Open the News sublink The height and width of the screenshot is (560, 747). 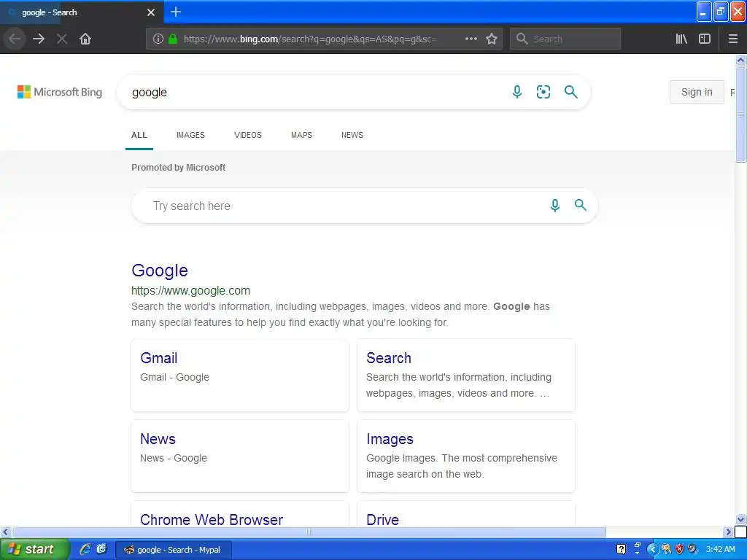click(x=158, y=438)
